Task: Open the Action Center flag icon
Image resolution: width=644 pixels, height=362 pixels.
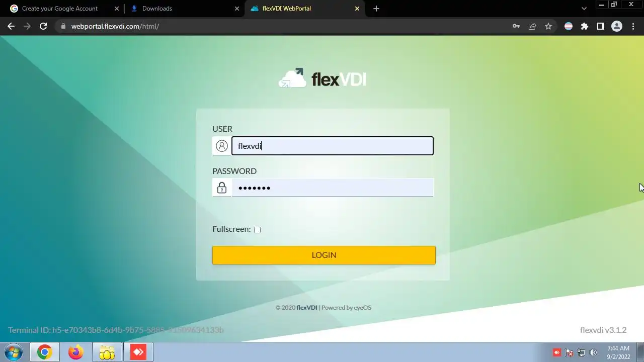Action: 569,352
